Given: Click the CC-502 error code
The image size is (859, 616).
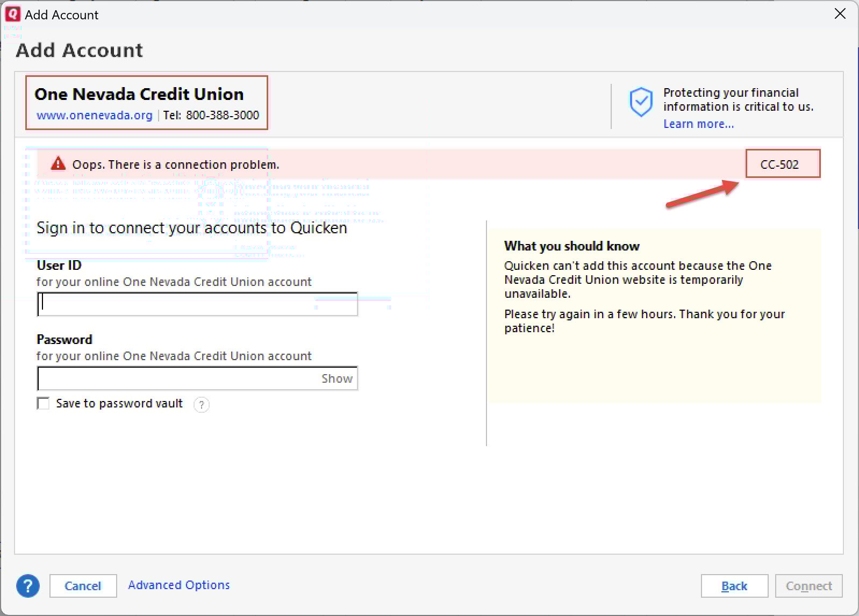Looking at the screenshot, I should coord(779,164).
